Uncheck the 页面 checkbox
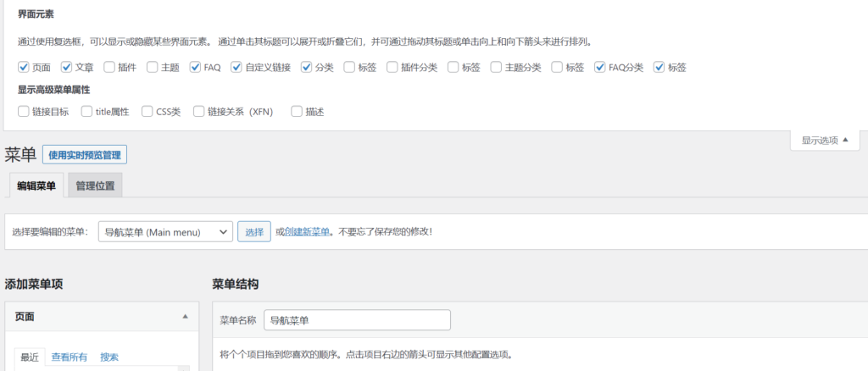Image resolution: width=868 pixels, height=371 pixels. click(x=24, y=67)
